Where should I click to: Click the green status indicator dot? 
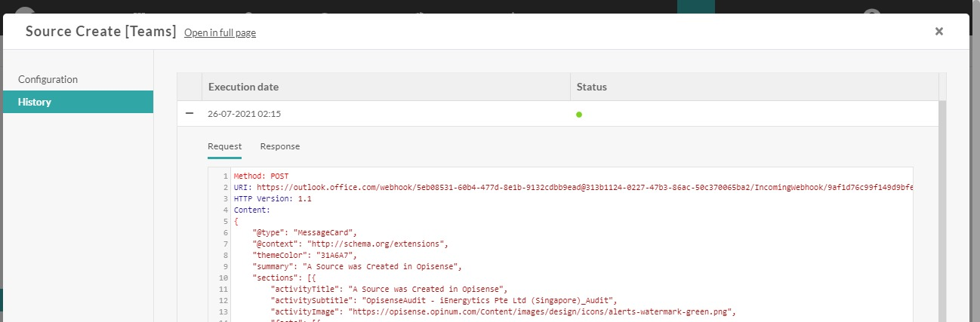click(x=579, y=115)
